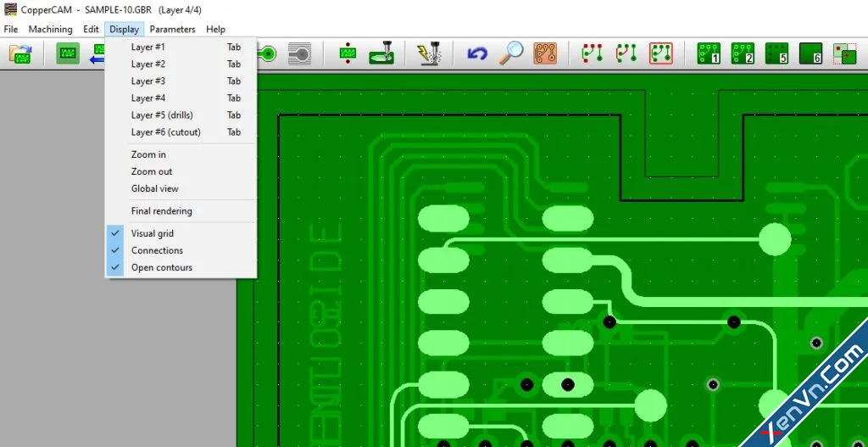Click the copper-colored board preview icon
Viewport: 868px width, 447px height.
[545, 53]
